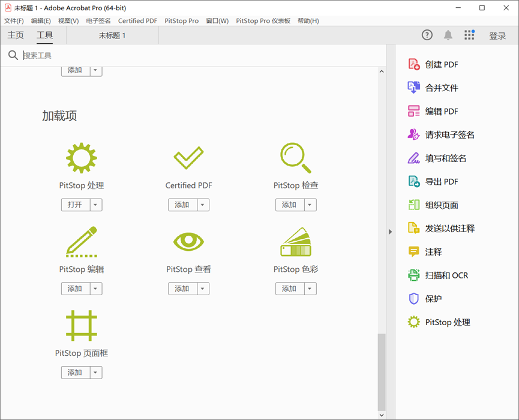Click 添加 button under Certified PDF

183,205
